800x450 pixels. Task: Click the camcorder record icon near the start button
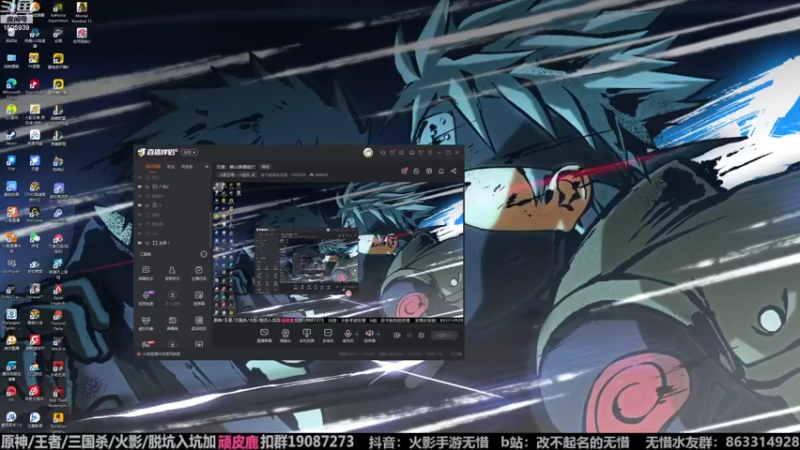(x=397, y=335)
